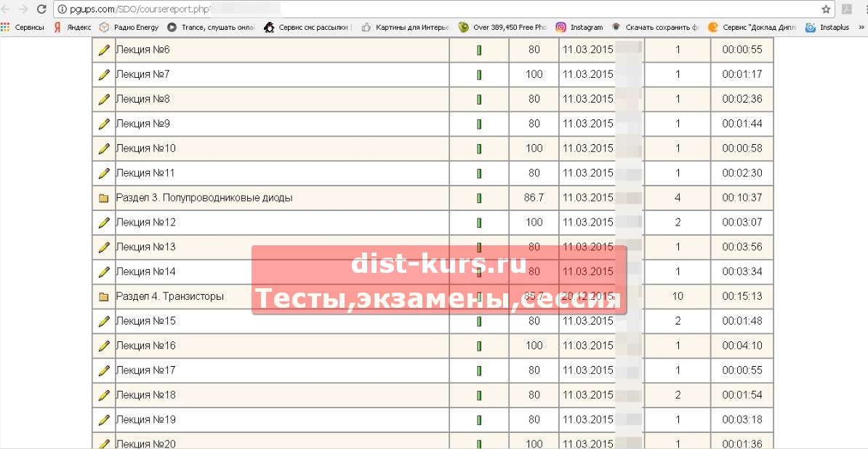Open the Сервисы apps shortcut
This screenshot has width=868, height=449.
pyautogui.click(x=23, y=27)
